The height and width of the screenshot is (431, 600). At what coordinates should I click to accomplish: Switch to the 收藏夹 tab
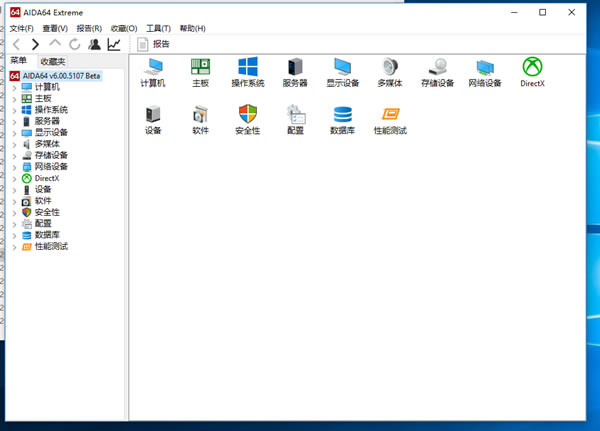(x=52, y=61)
